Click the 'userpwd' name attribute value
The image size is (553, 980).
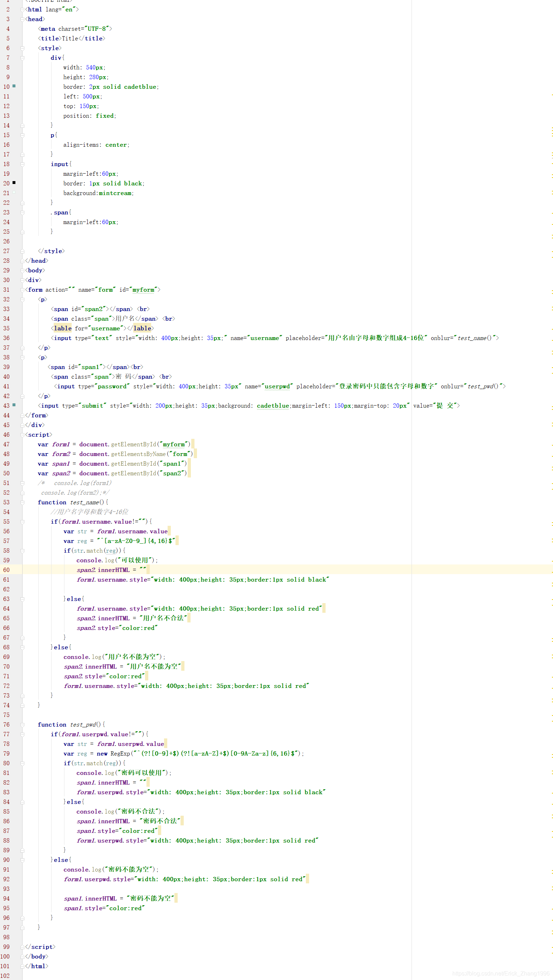pyautogui.click(x=277, y=386)
